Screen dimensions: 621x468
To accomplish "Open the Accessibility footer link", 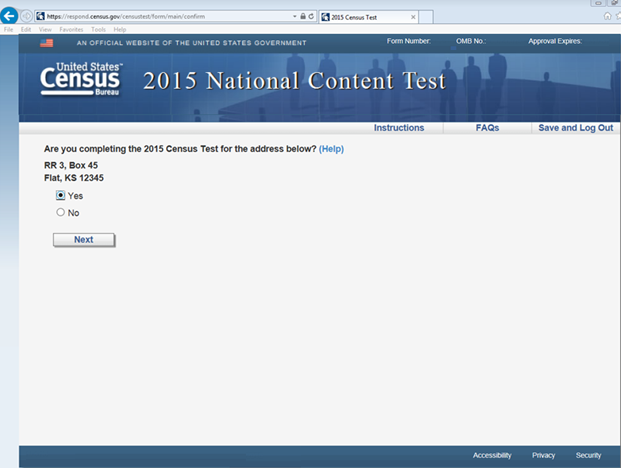I will coord(492,455).
